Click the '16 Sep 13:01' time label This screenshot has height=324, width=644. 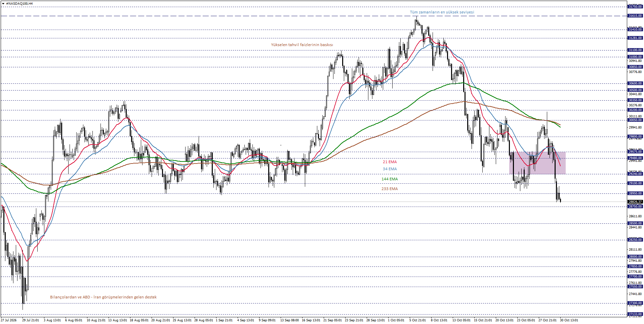[x=311, y=320]
